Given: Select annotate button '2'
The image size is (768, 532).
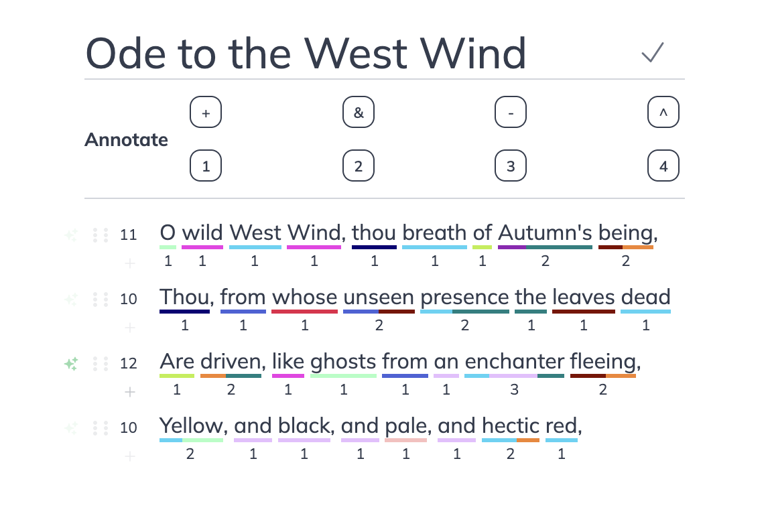Looking at the screenshot, I should click(x=358, y=165).
